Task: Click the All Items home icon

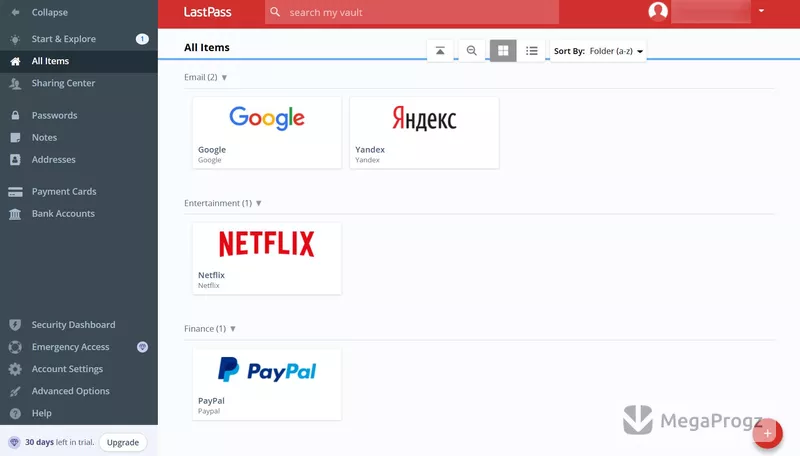Action: (x=15, y=61)
